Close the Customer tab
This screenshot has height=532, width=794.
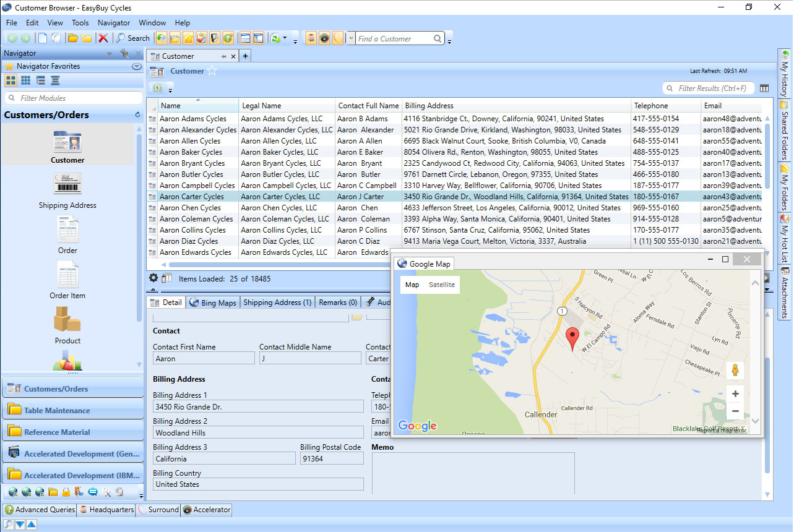pos(233,56)
